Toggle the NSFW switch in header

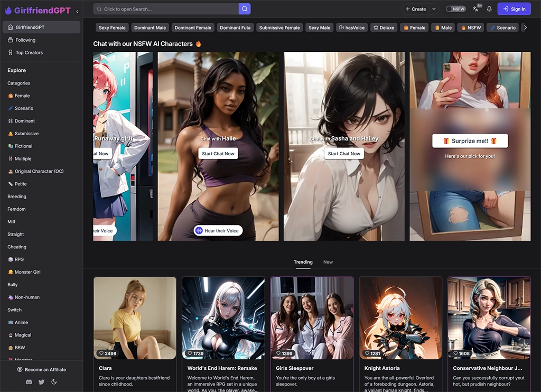pos(455,9)
